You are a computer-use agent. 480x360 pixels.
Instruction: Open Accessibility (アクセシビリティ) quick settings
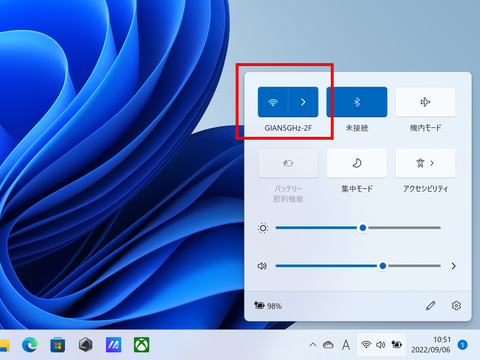[x=425, y=163]
